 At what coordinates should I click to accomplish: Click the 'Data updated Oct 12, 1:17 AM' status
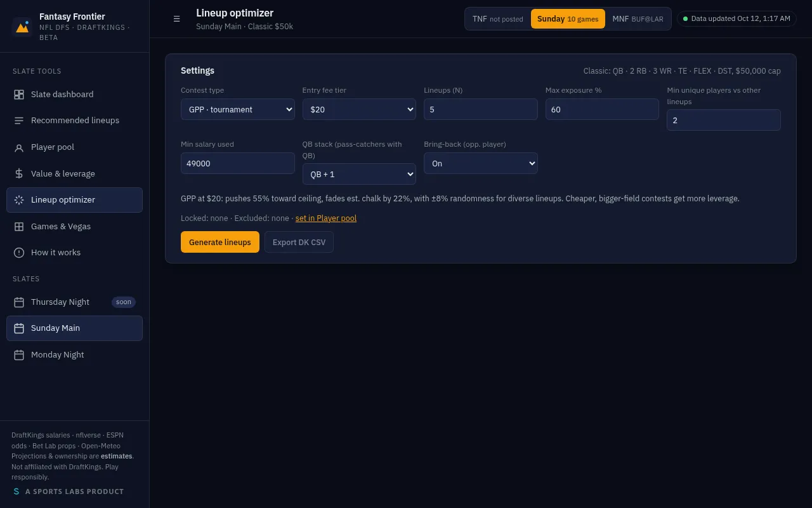737,19
